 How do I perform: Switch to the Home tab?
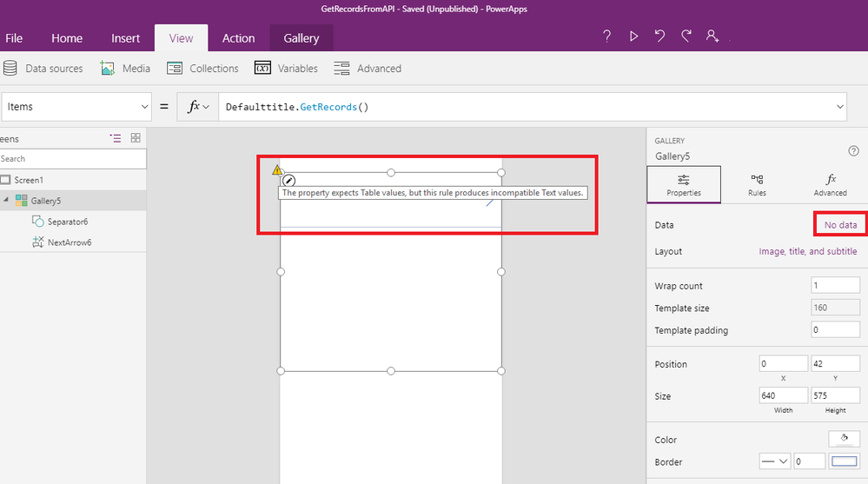(67, 38)
